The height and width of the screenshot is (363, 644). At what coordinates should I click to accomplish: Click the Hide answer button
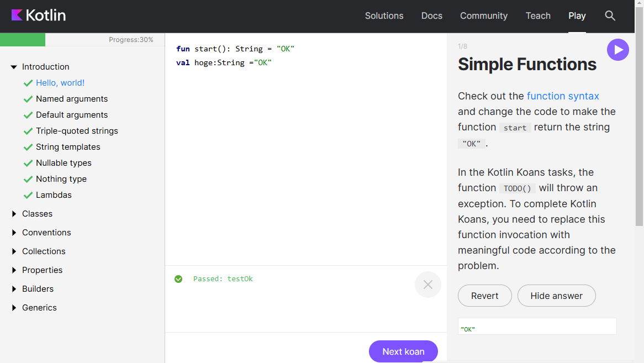tap(557, 296)
